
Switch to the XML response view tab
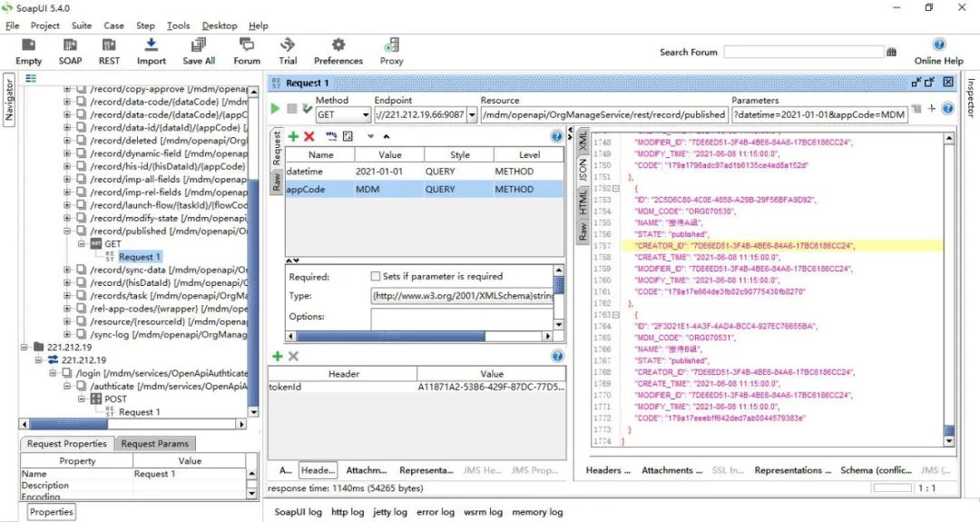pyautogui.click(x=582, y=140)
